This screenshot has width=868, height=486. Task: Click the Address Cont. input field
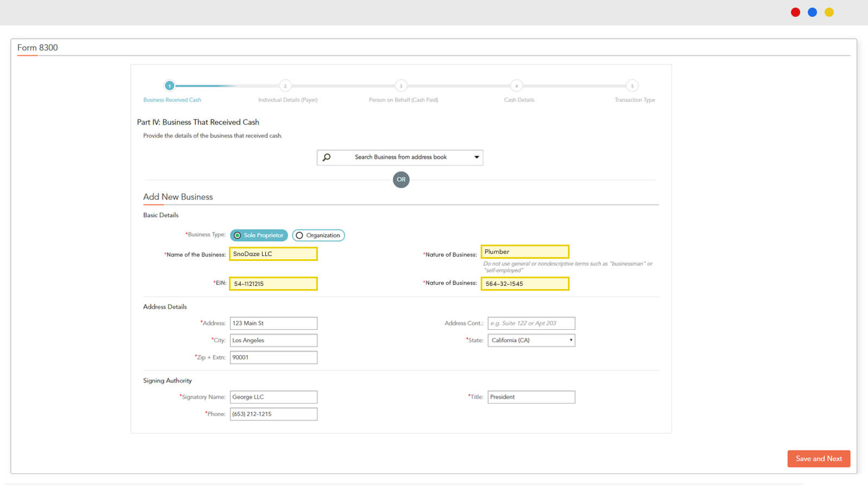531,323
